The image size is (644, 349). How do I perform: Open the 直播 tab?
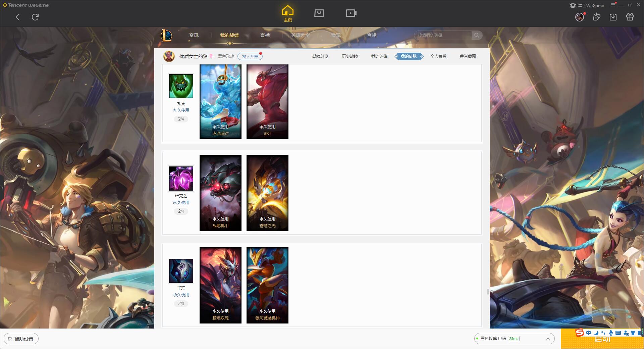pyautogui.click(x=265, y=35)
